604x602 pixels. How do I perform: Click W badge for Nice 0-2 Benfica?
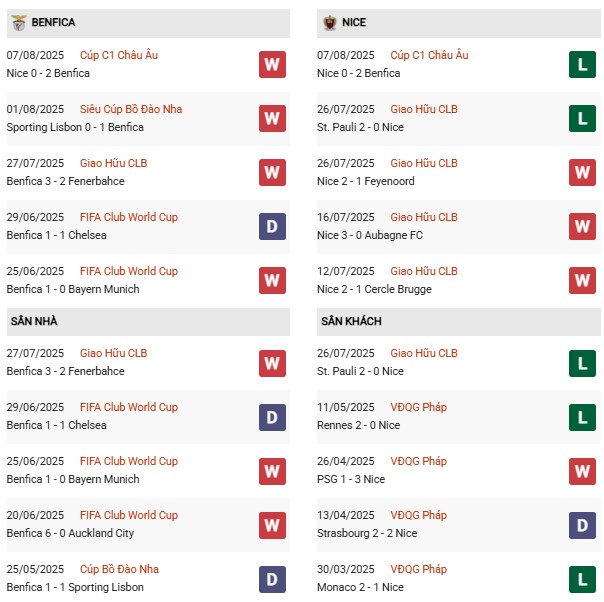[272, 64]
